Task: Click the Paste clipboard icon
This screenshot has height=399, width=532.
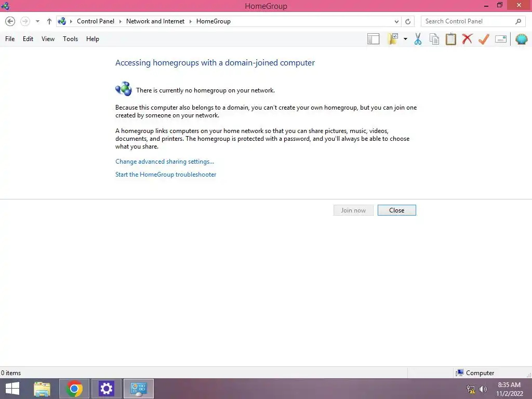Action: coord(450,39)
